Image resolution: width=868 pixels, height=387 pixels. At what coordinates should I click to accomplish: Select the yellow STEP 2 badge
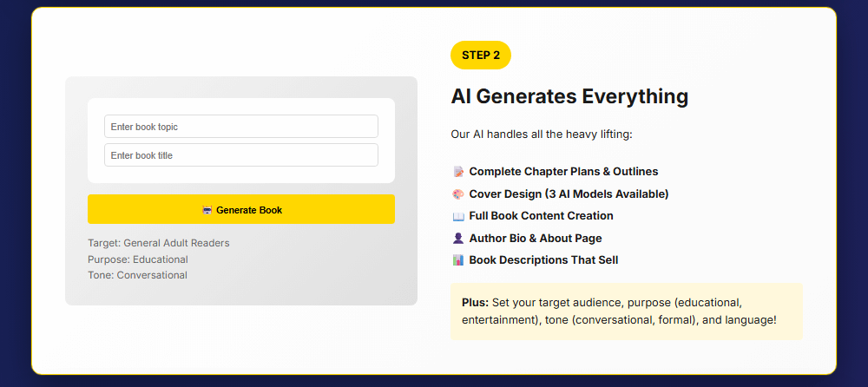coord(481,55)
